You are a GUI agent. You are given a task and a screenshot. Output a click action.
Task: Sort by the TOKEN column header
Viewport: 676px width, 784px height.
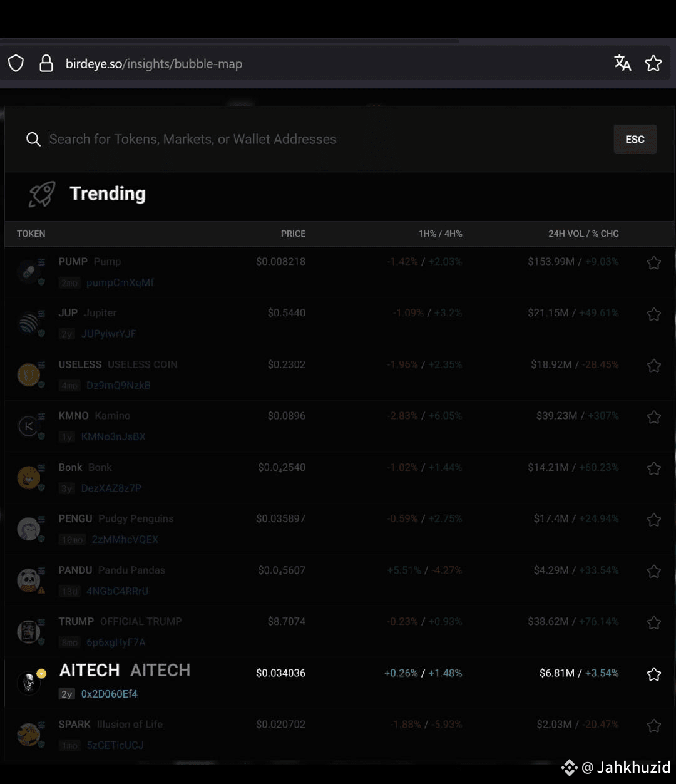31,234
